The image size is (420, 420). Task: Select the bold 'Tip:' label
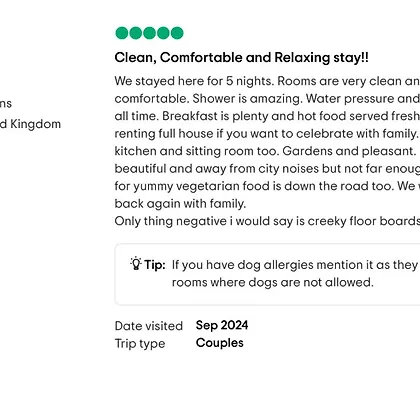click(x=155, y=265)
